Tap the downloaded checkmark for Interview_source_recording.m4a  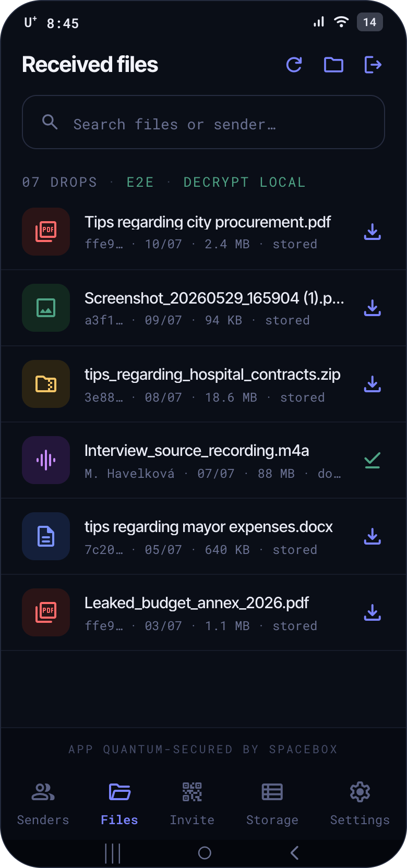(x=372, y=460)
